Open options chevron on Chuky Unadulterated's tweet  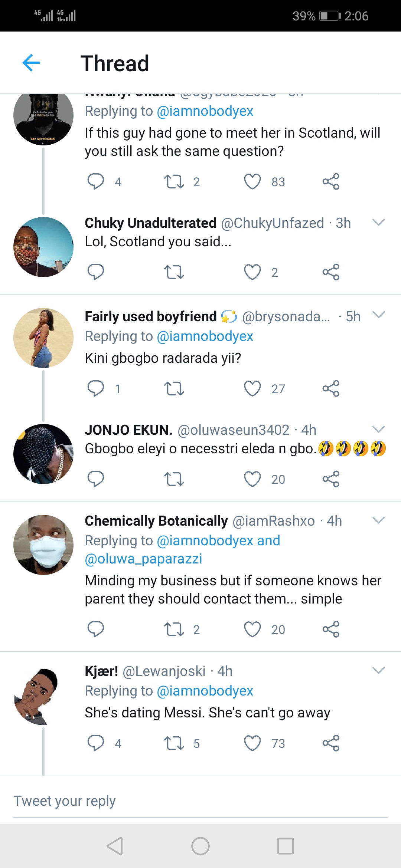(378, 223)
